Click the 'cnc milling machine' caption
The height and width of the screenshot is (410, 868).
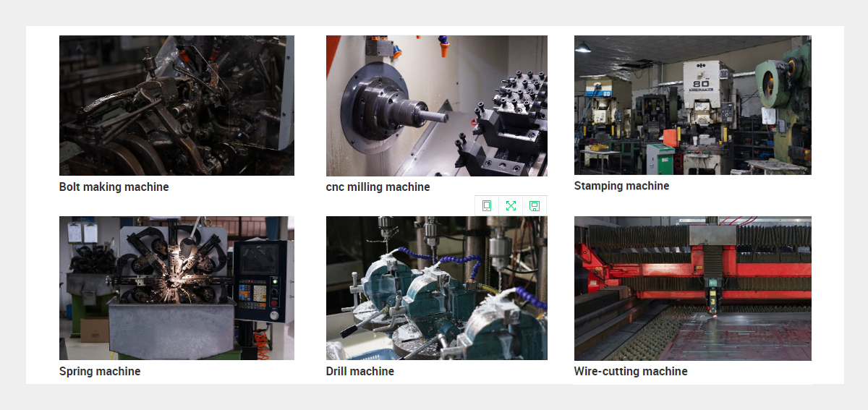tap(378, 187)
